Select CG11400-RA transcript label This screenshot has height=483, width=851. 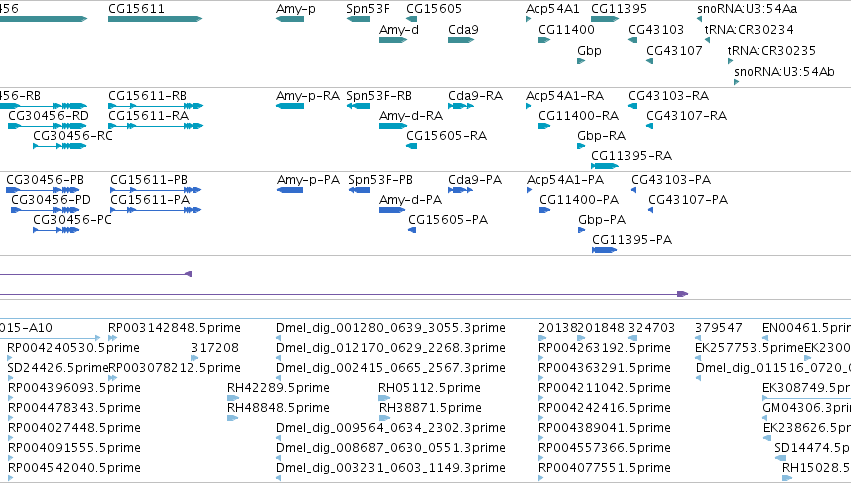point(579,116)
